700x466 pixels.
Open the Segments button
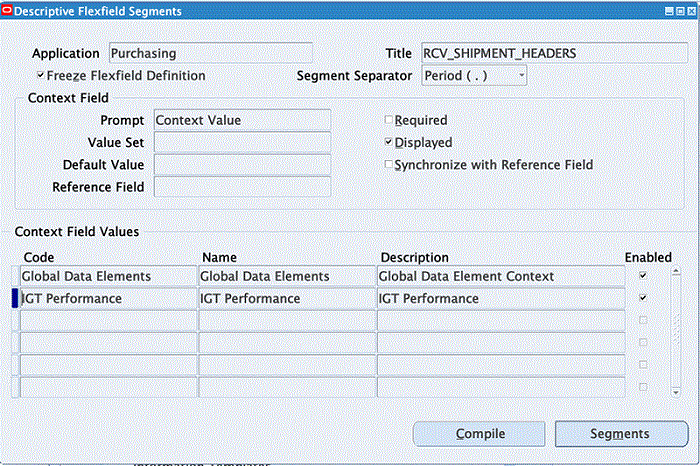point(620,434)
